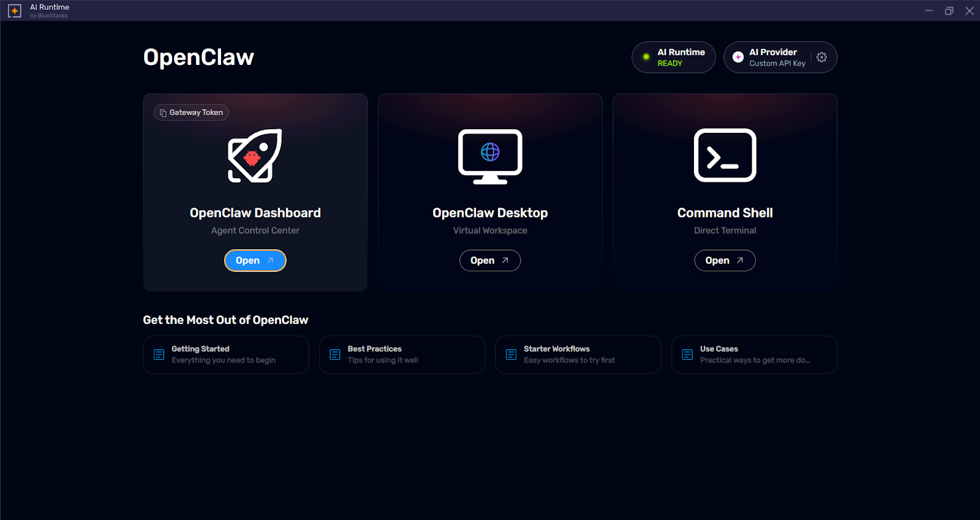Click the Getting Started document icon

click(x=159, y=355)
